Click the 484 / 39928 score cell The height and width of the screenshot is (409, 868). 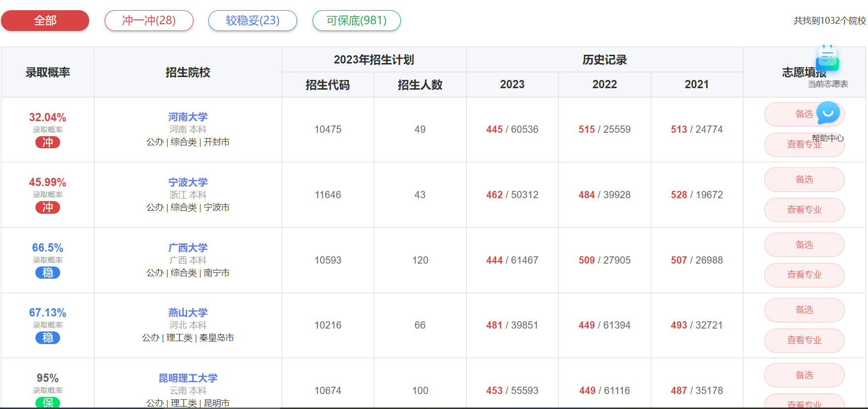point(604,195)
